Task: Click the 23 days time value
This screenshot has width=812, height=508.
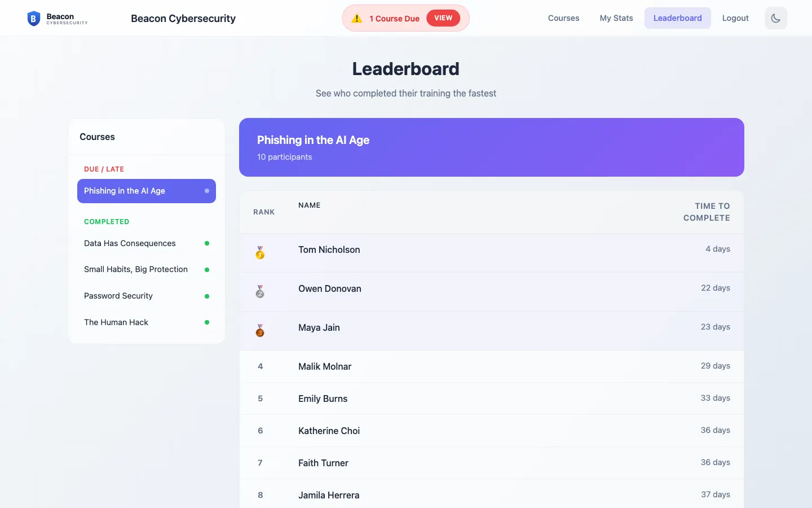Action: pyautogui.click(x=716, y=327)
